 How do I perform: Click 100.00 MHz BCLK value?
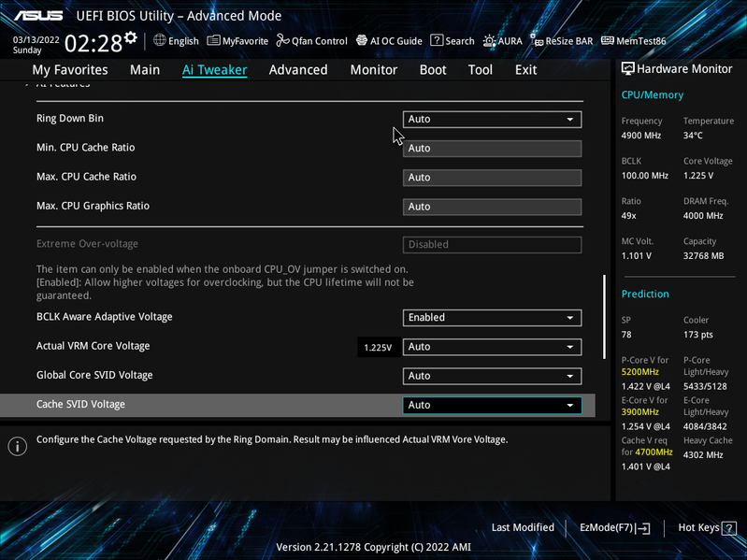click(644, 175)
